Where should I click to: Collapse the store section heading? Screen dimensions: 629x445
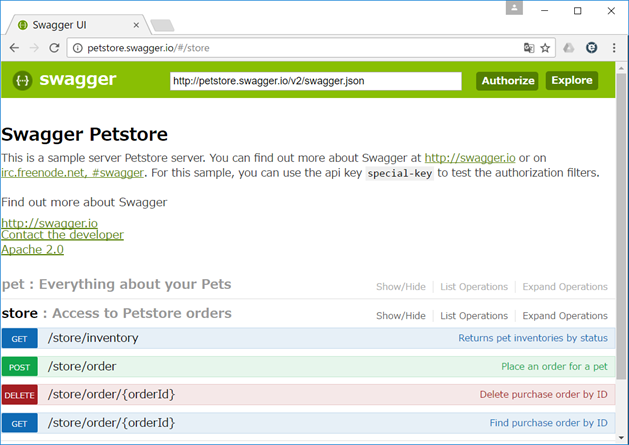[116, 313]
